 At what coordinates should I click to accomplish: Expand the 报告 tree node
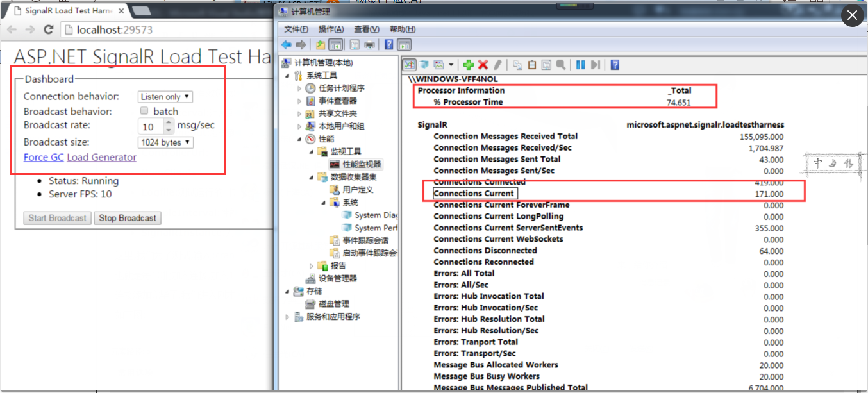[312, 265]
